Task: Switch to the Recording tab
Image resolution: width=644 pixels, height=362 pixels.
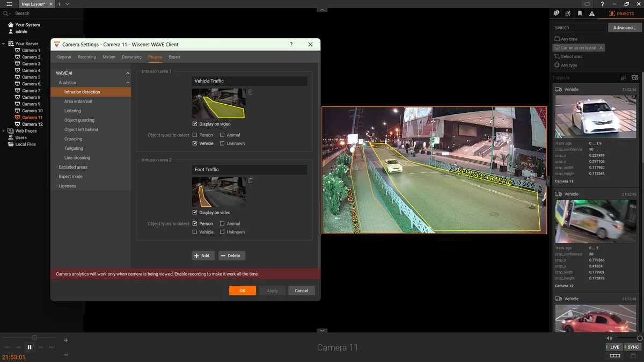Action: [86, 56]
